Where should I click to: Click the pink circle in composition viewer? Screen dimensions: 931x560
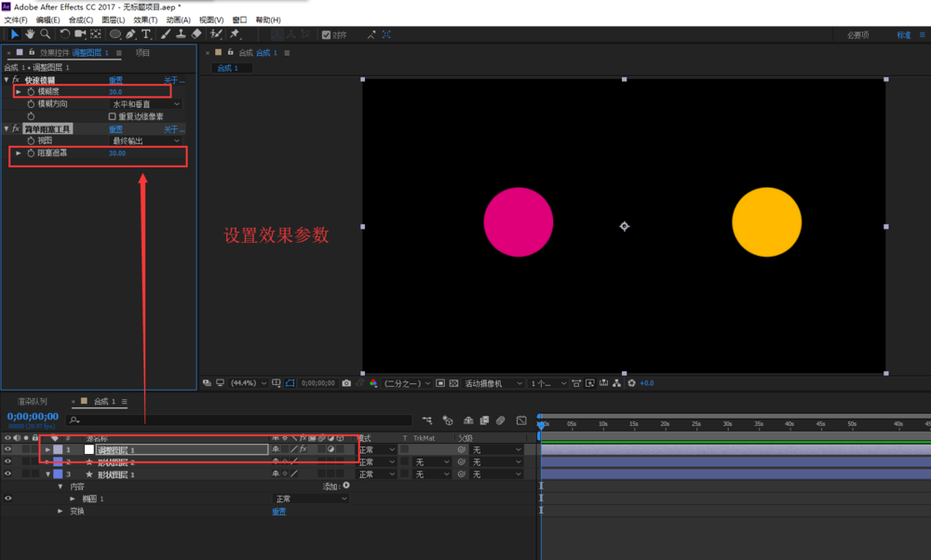tap(519, 222)
